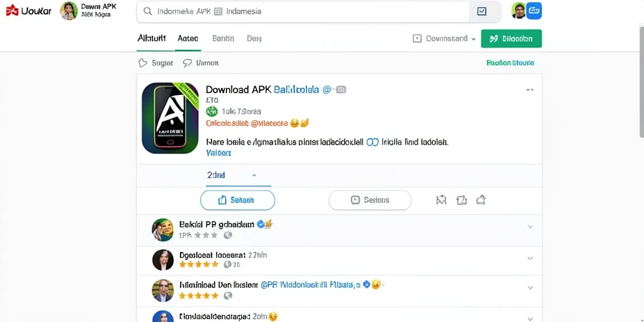Click the edit square icon in action row
Image resolution: width=644 pixels, height=322 pixels.
tap(462, 200)
